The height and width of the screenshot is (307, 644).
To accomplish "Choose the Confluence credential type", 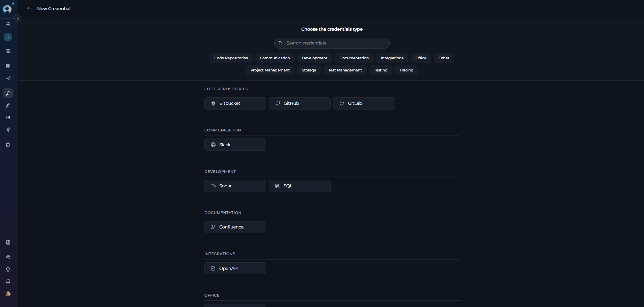I will [235, 227].
